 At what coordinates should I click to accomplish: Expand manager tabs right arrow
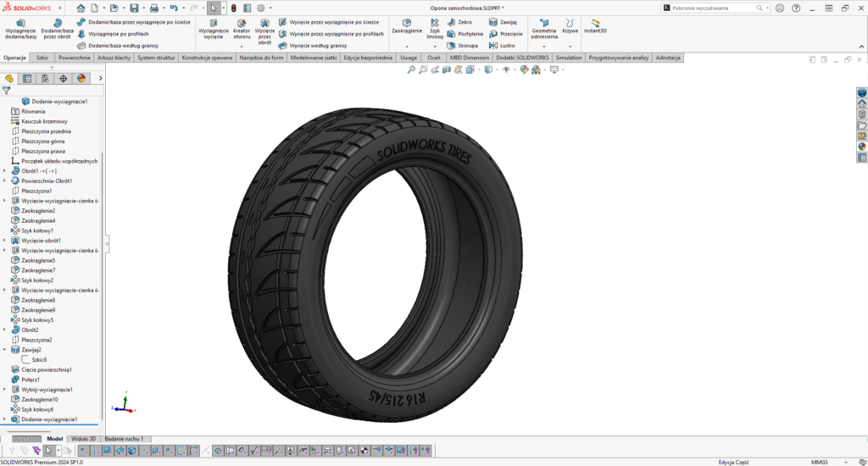point(100,79)
